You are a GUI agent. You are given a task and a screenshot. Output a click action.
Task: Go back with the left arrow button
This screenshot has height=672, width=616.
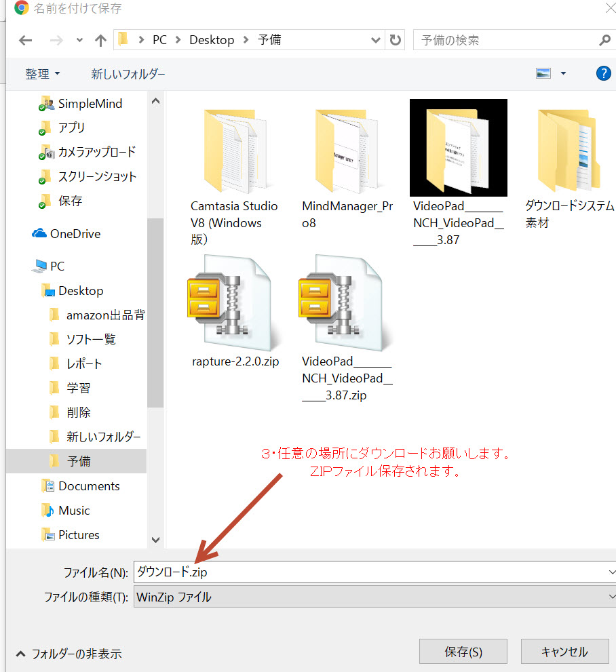coord(26,40)
